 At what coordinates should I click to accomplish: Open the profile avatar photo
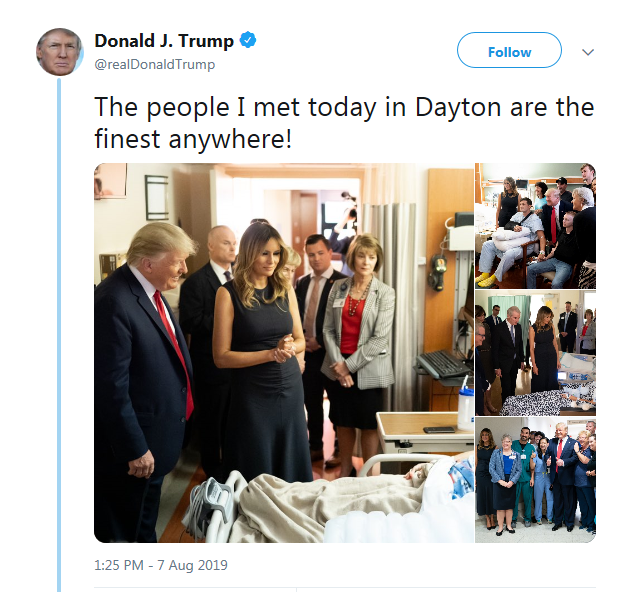coord(60,52)
